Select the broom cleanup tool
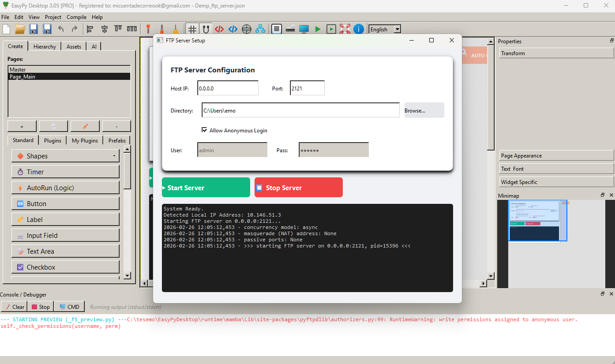Viewport: 615px width, 364px height. pyautogui.click(x=175, y=29)
